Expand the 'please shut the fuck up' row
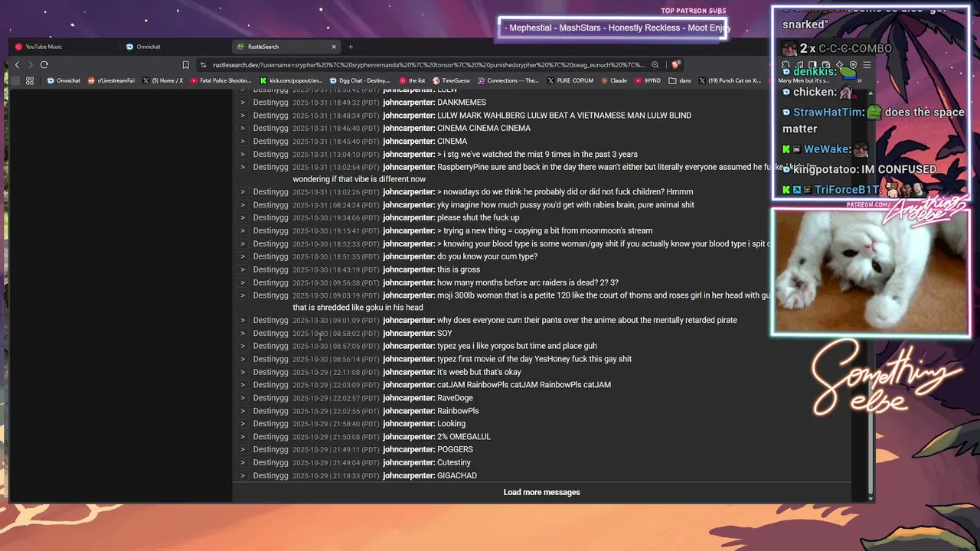 (x=243, y=218)
